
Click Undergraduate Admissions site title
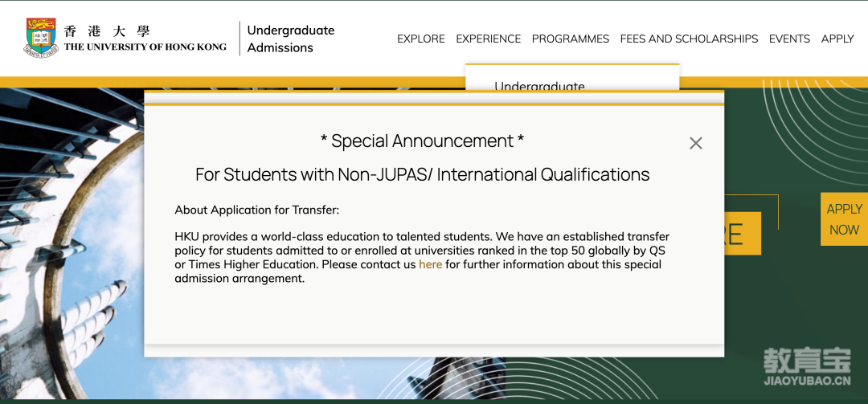click(291, 39)
